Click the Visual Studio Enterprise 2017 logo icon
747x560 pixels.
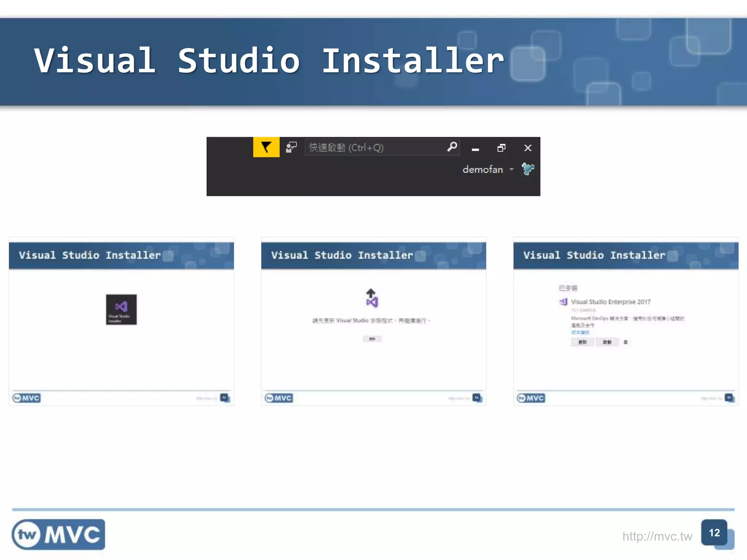pyautogui.click(x=564, y=302)
